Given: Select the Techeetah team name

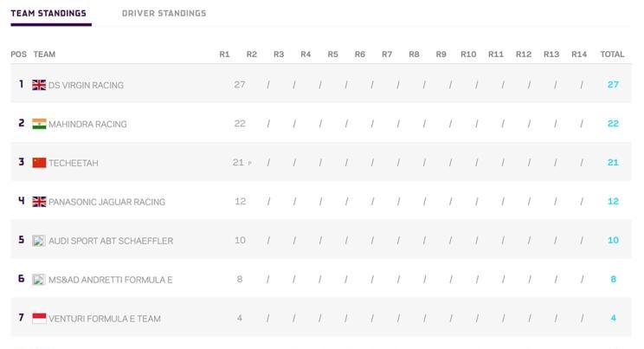Looking at the screenshot, I should tap(73, 163).
